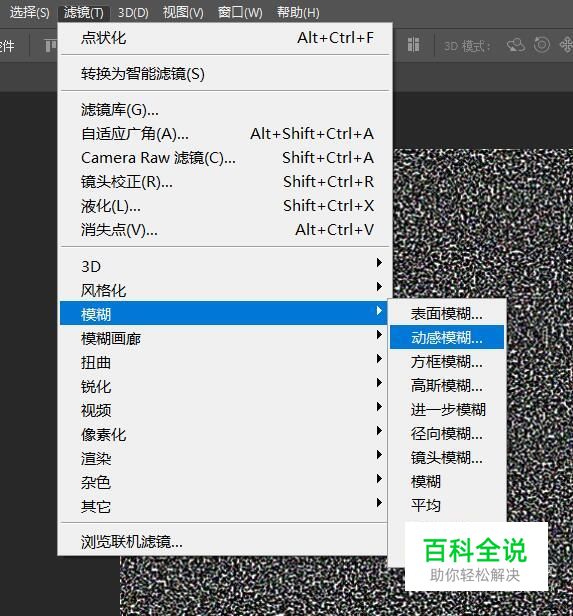
Task: Expand the 其它 submenu
Action: [x=223, y=506]
